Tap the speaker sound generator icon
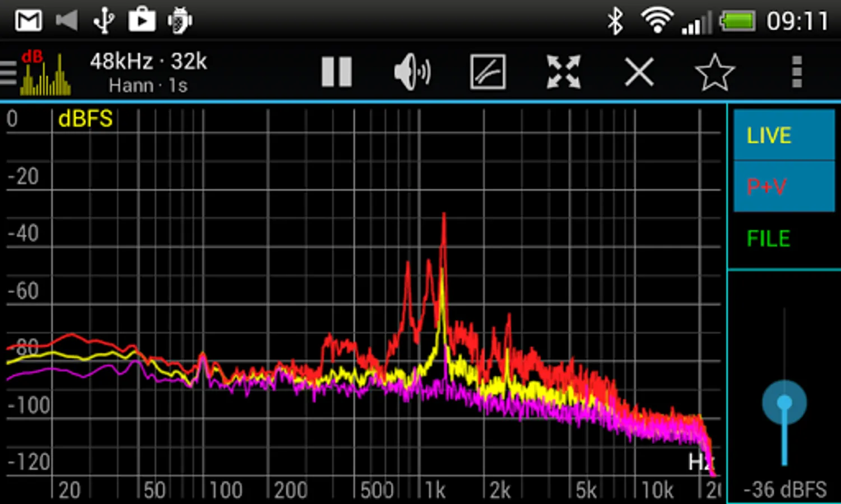The width and height of the screenshot is (841, 504). [412, 72]
